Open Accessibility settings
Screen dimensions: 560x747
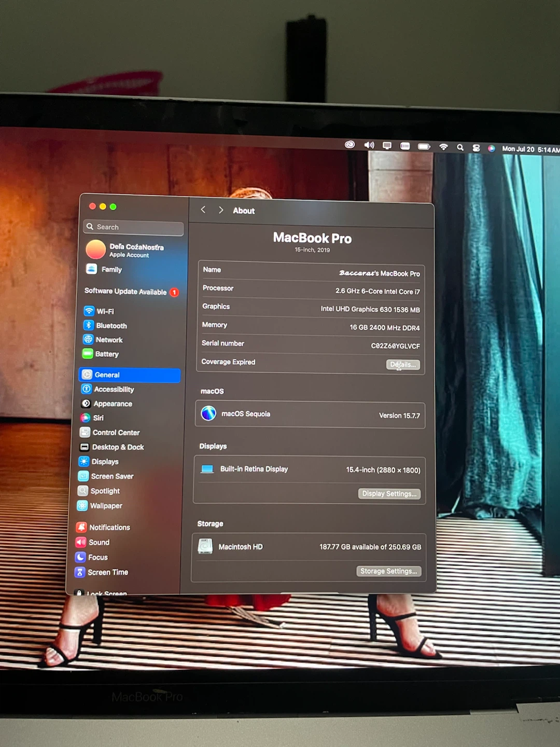[x=108, y=389]
